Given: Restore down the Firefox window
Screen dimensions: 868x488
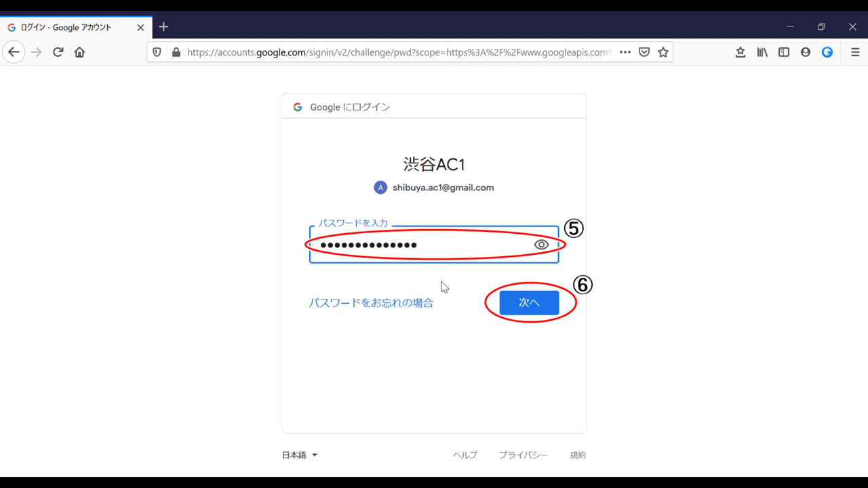Looking at the screenshot, I should click(821, 27).
